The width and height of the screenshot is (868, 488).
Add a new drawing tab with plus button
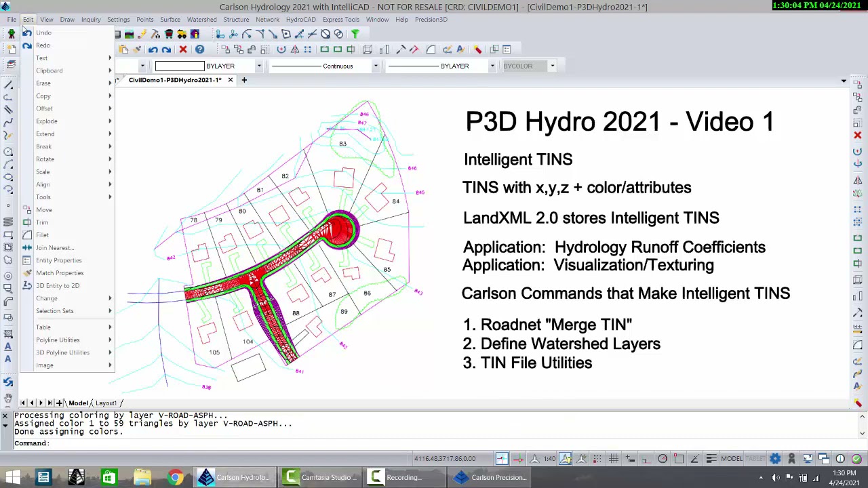[x=244, y=80]
